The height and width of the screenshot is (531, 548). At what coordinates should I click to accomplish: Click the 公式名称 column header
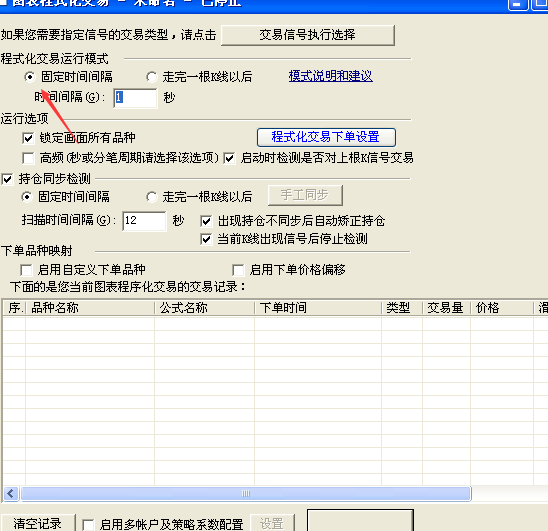pos(205,308)
